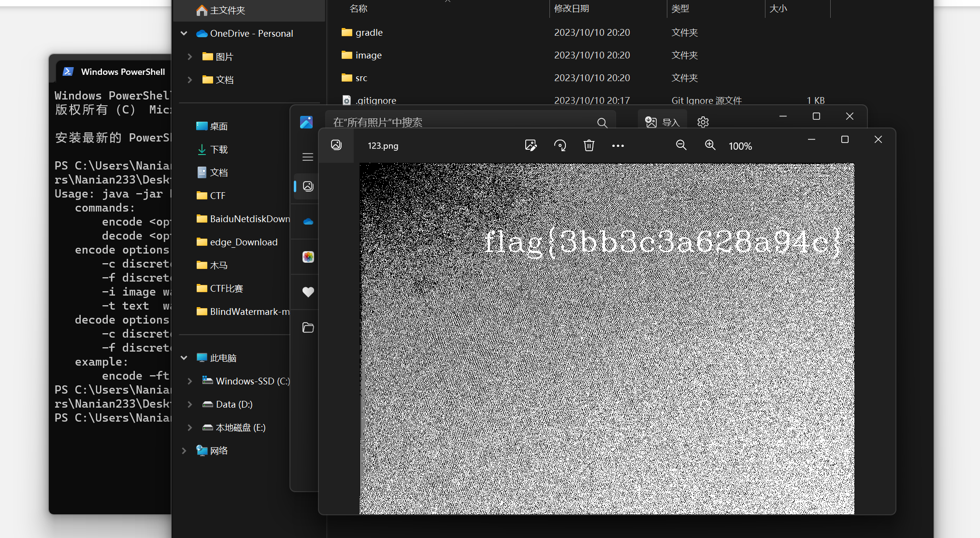The width and height of the screenshot is (980, 538).
Task: Toggle the Photos hamburger navigation menu
Action: pyautogui.click(x=308, y=157)
